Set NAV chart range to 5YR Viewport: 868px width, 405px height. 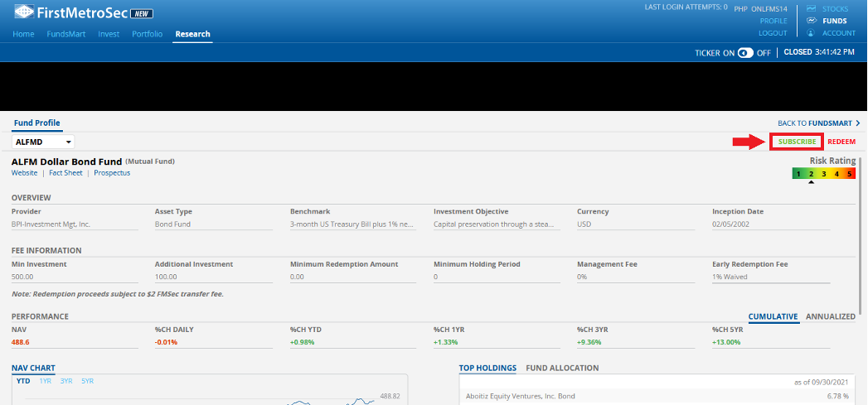click(88, 381)
